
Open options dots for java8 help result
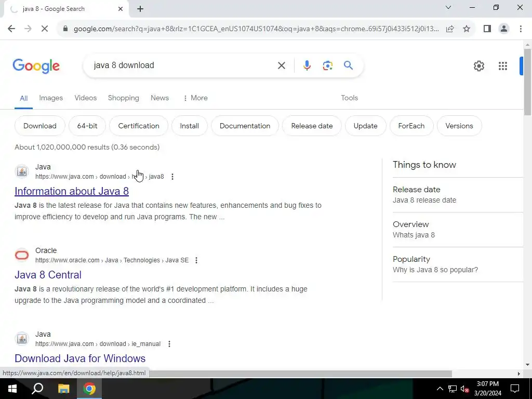point(172,177)
